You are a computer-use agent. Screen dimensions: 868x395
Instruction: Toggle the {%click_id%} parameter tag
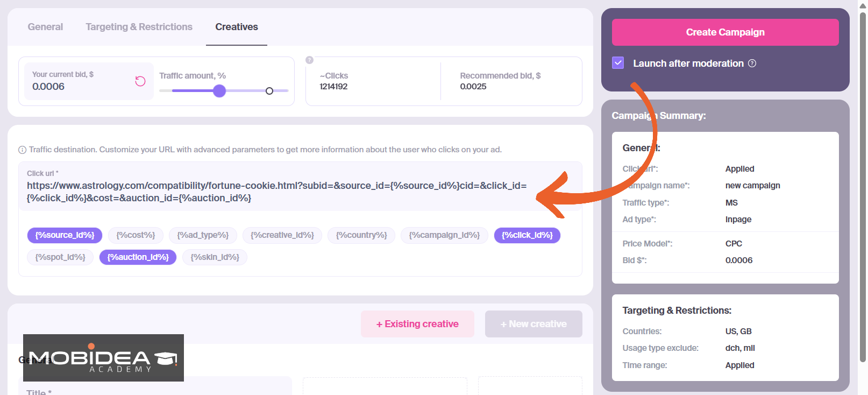click(527, 235)
